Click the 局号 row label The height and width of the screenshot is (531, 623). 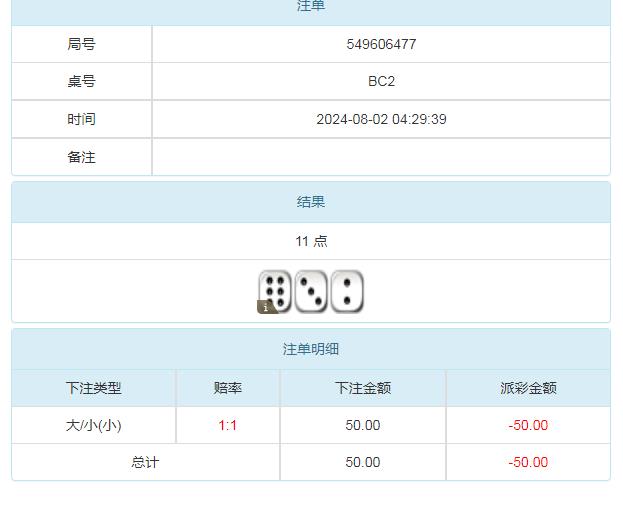(81, 44)
